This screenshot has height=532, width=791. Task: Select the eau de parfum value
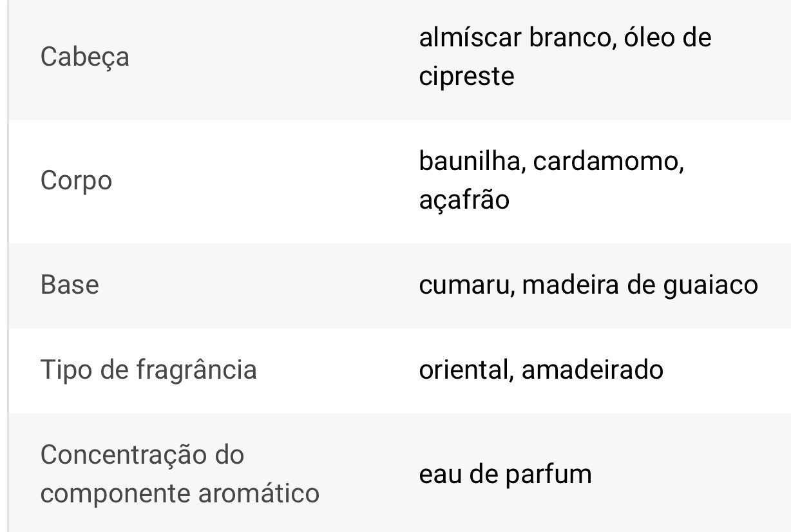point(505,475)
